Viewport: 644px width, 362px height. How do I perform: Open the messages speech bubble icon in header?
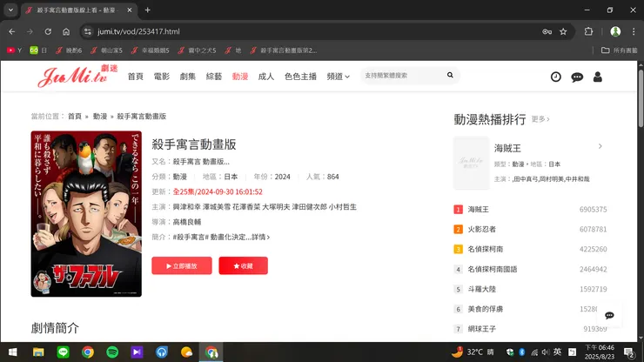(577, 77)
